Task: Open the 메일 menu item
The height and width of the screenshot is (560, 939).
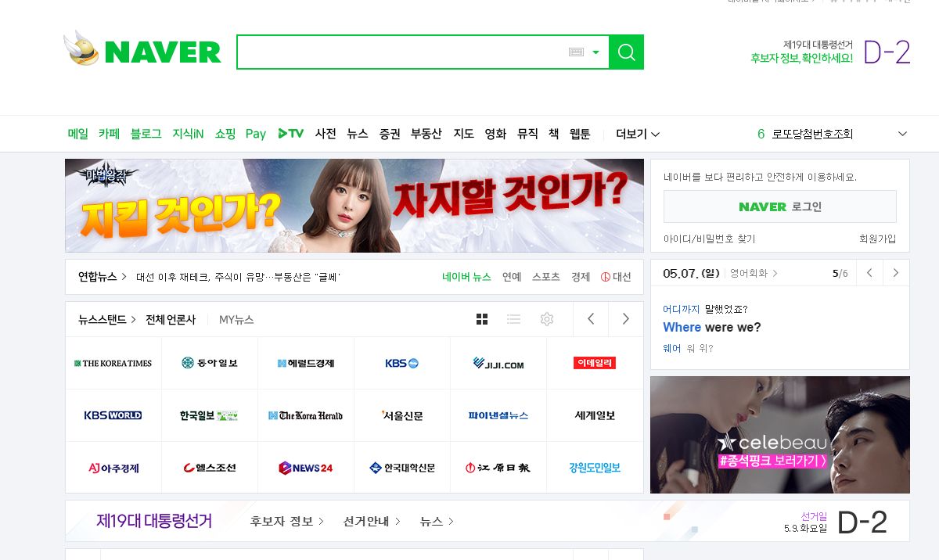Action: tap(77, 134)
